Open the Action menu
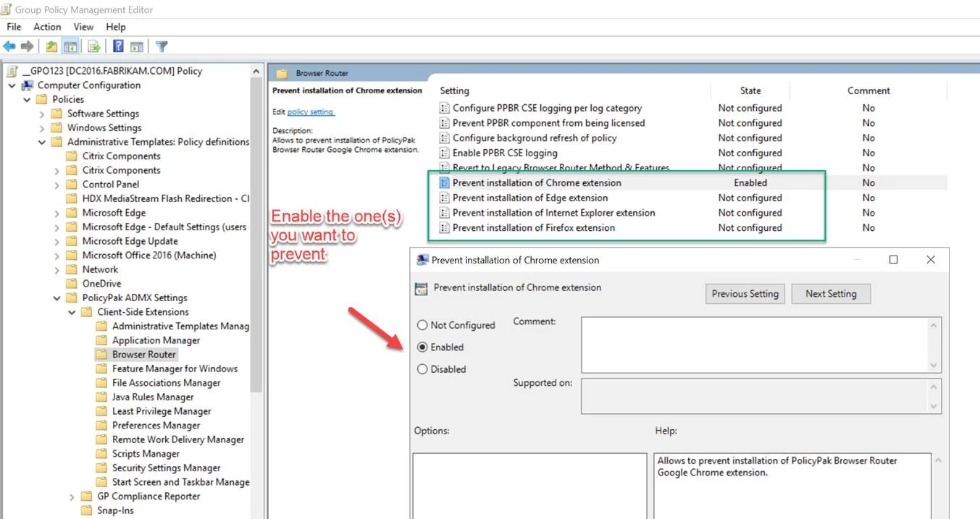 (47, 27)
